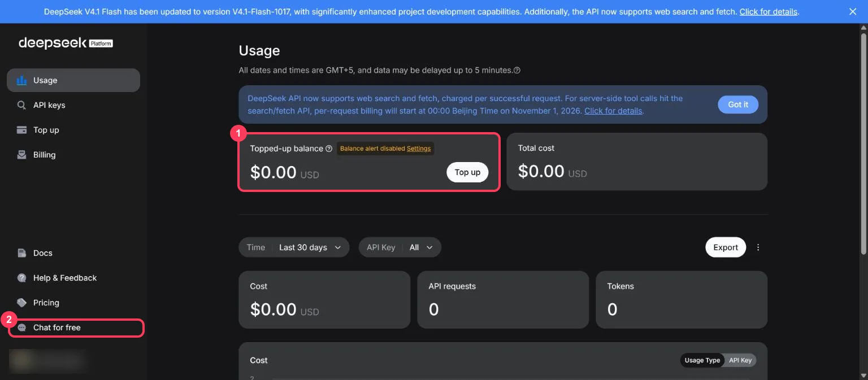Screen dimensions: 868x380
Task: Click the 'Balance alert disabled' text
Action: coord(372,148)
